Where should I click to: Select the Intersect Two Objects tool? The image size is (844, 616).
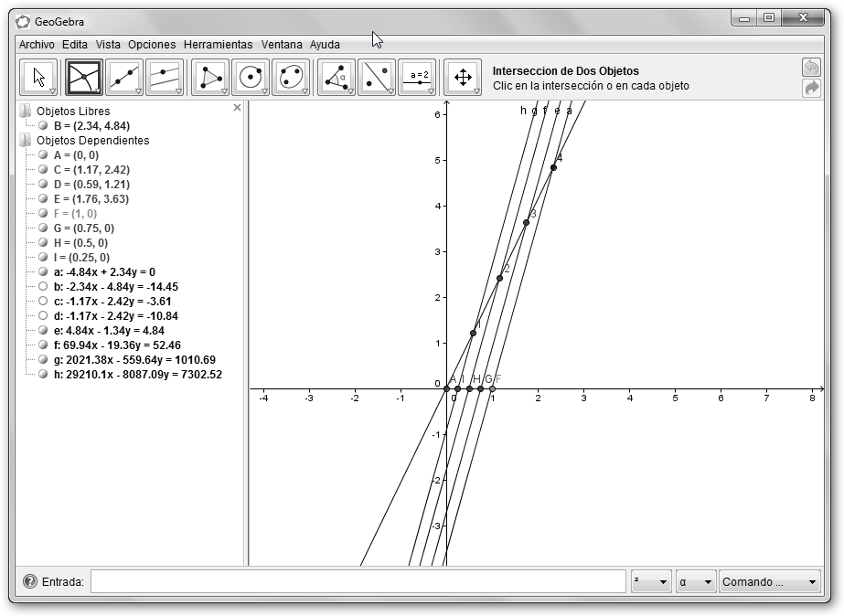pyautogui.click(x=84, y=78)
